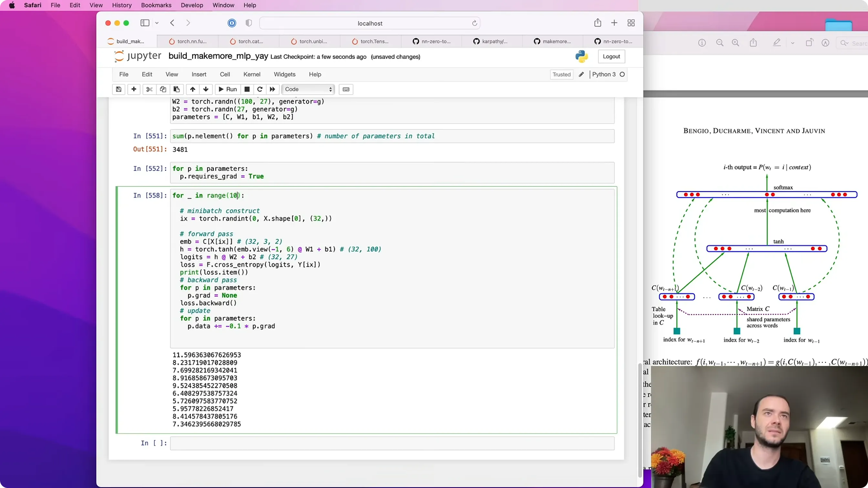Screen dimensions: 868x488
Task: Open the Widgets menu in Jupyter
Action: tap(284, 75)
